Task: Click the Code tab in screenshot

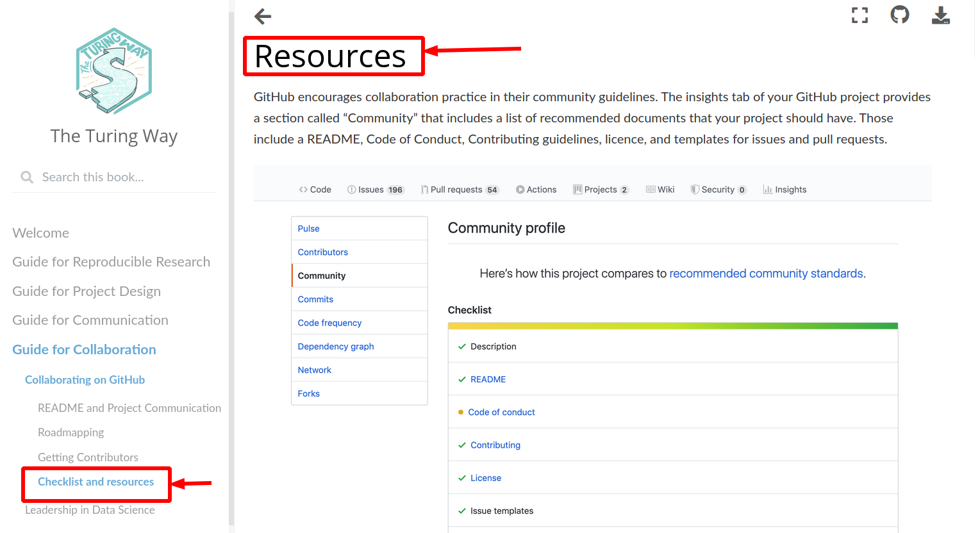Action: (315, 190)
